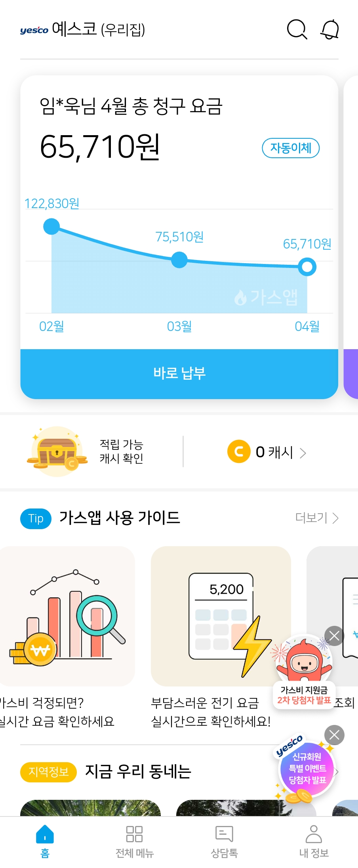The image size is (358, 868).
Task: Tap the 자동이체 auto-transfer badge
Action: (x=291, y=148)
